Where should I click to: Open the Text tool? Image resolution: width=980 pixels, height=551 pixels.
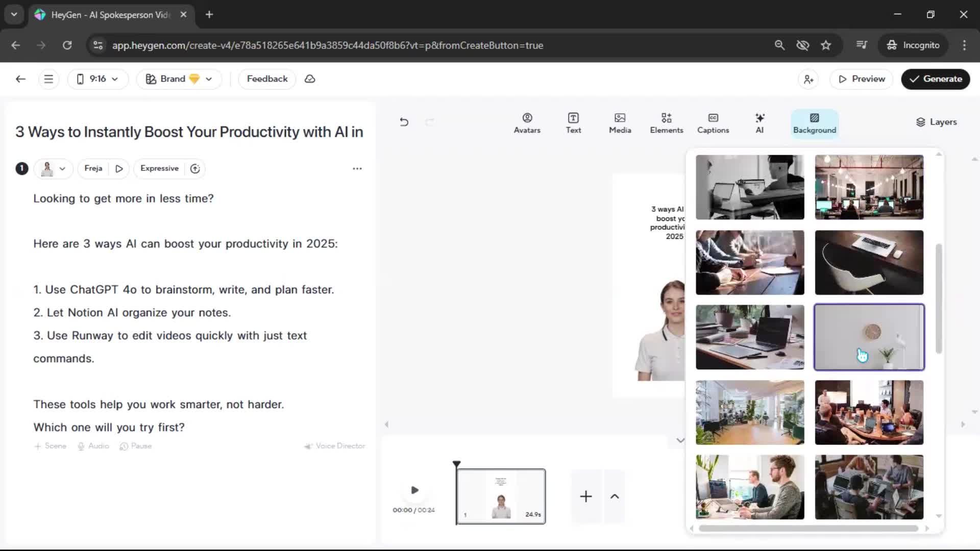(x=573, y=123)
